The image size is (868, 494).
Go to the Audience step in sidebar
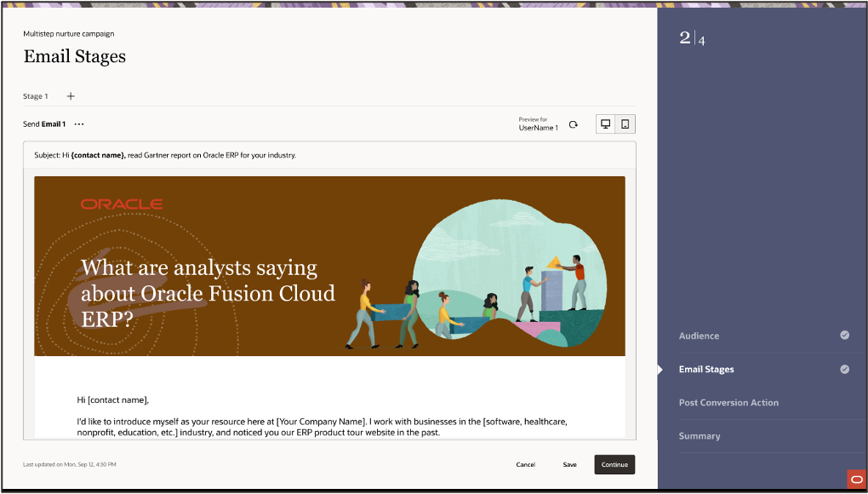700,336
